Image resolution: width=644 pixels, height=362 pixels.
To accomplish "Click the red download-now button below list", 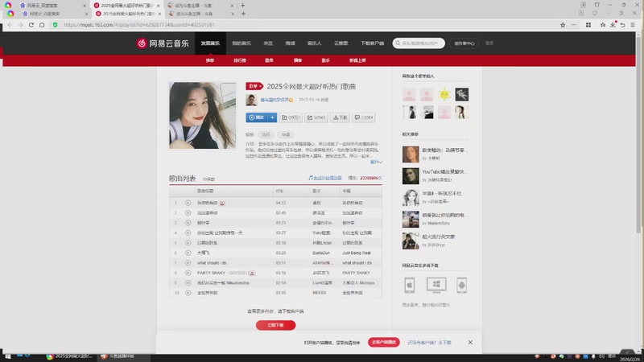I will point(275,325).
